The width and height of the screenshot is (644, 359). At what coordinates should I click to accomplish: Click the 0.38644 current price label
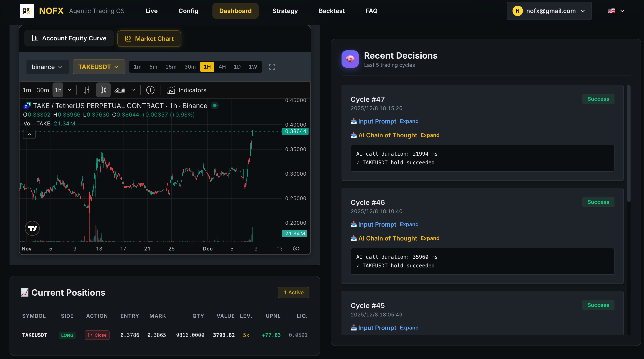[295, 131]
